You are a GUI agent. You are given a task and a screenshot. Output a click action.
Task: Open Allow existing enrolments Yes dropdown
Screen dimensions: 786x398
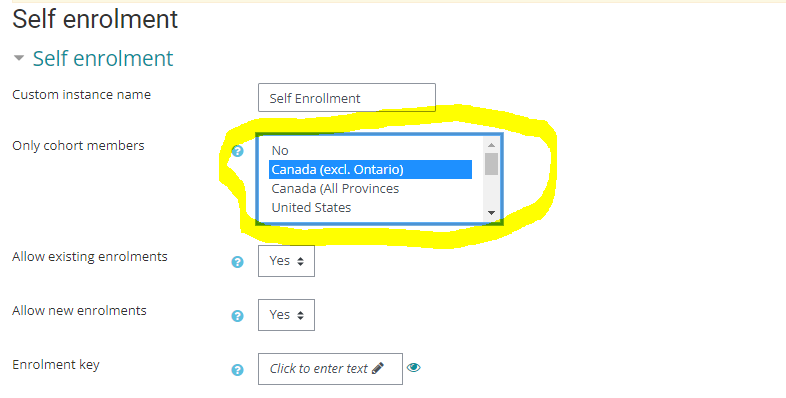pyautogui.click(x=286, y=261)
